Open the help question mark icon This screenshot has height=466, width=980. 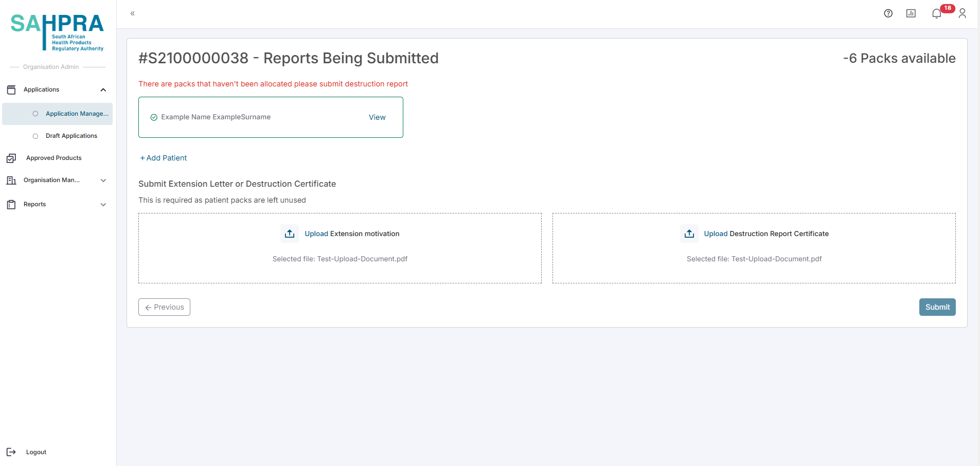(888, 13)
